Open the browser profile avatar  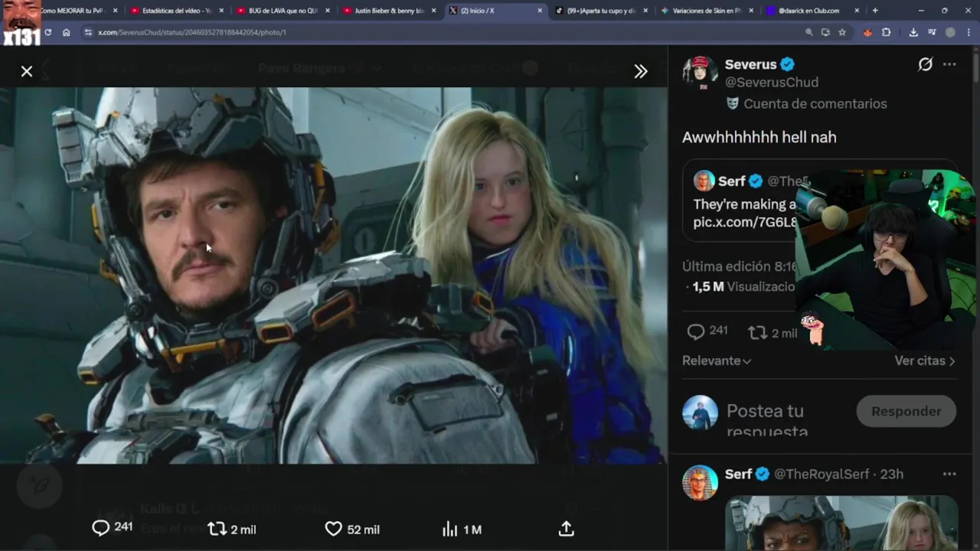click(950, 32)
